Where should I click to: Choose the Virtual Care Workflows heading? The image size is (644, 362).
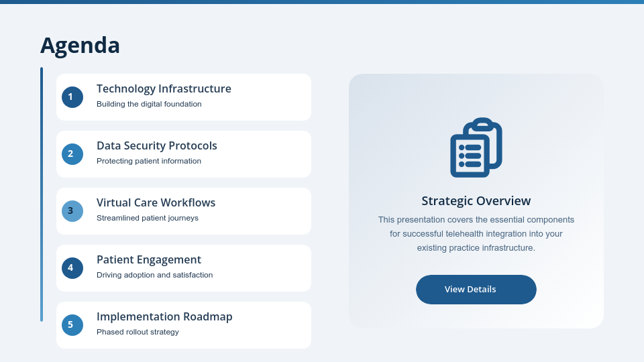pos(156,203)
